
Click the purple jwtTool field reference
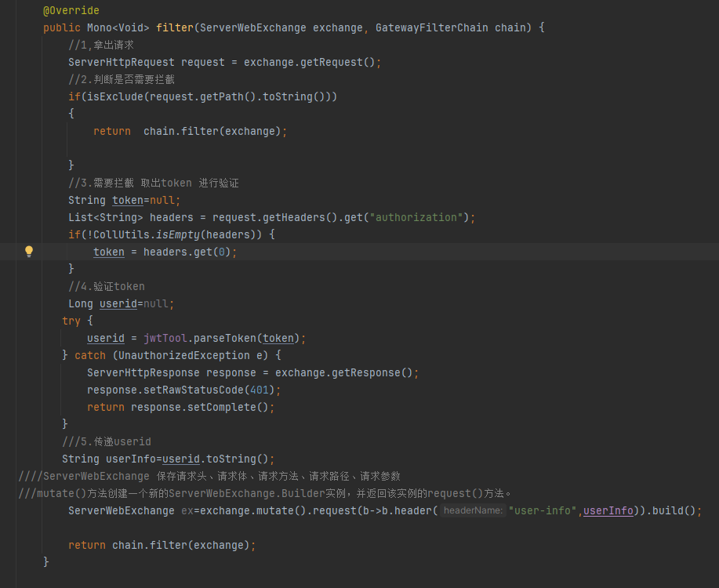[x=165, y=338]
